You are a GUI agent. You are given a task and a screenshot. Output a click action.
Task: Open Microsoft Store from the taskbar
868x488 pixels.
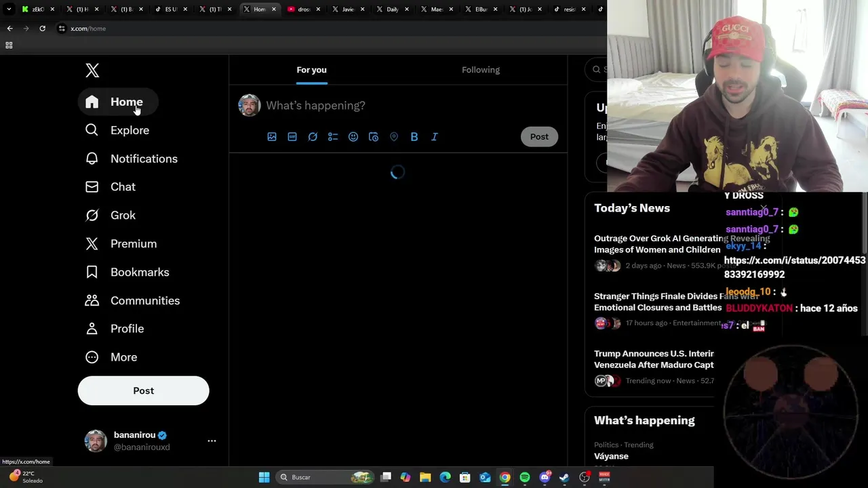465,477
